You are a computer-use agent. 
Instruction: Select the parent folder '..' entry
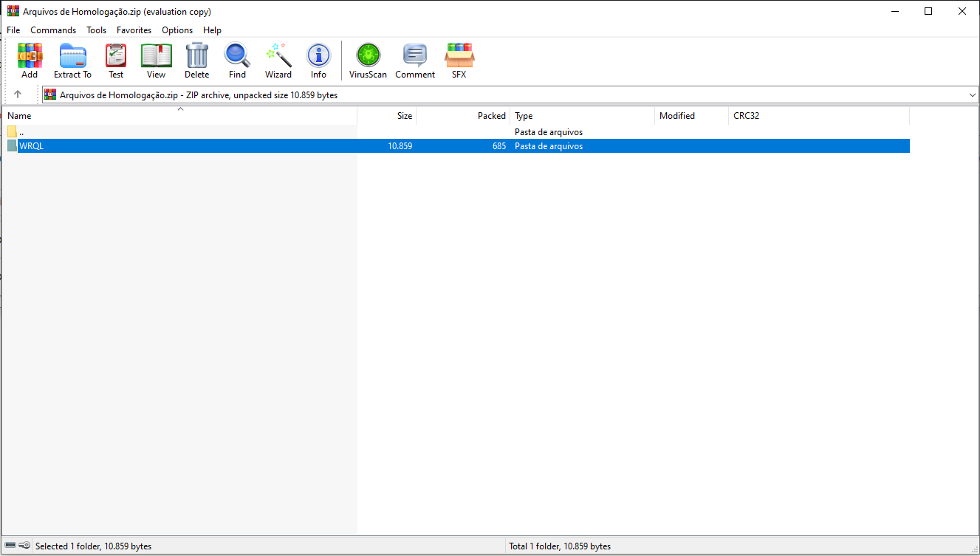coord(21,132)
